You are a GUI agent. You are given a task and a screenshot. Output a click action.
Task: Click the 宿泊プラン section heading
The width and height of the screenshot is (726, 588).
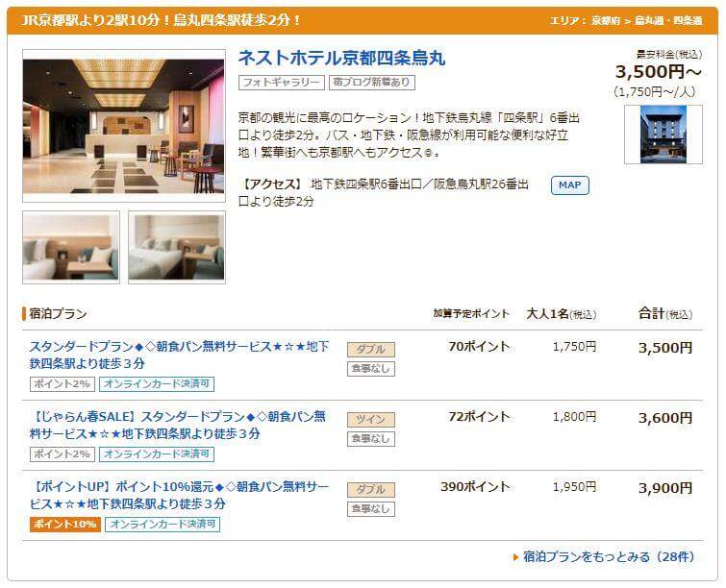pyautogui.click(x=58, y=313)
